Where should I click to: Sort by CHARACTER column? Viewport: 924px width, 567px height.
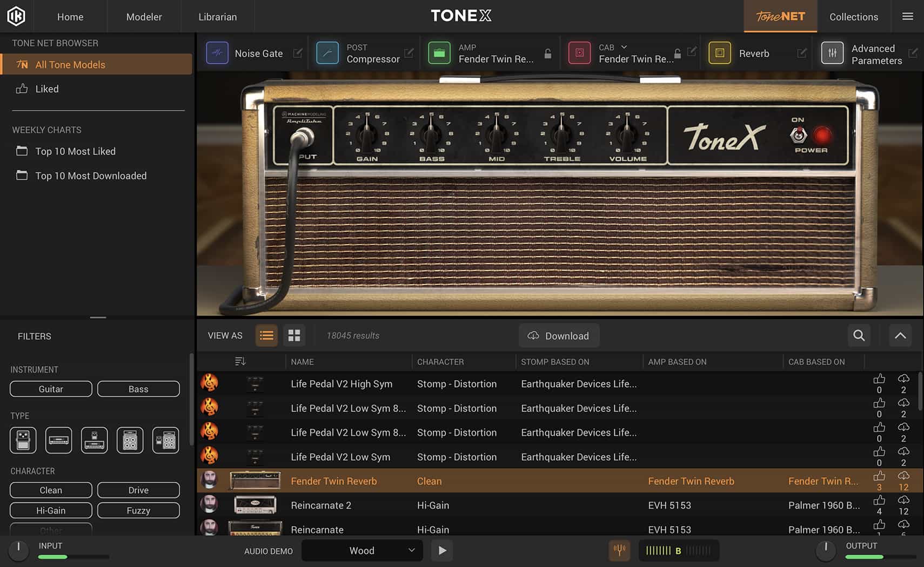click(x=440, y=362)
